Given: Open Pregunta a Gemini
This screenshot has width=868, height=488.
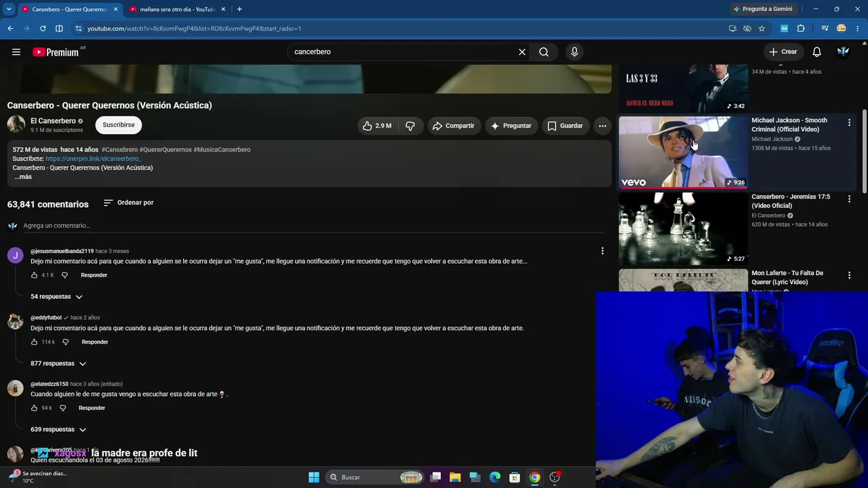Looking at the screenshot, I should pyautogui.click(x=762, y=9).
